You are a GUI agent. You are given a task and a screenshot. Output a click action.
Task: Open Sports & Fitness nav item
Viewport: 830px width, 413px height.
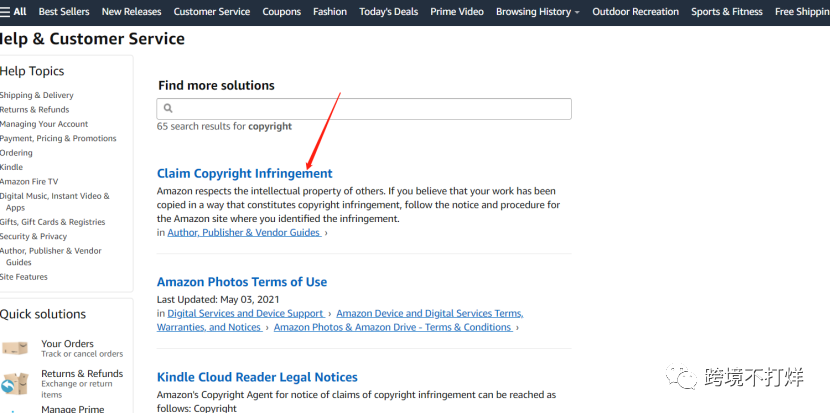click(727, 12)
